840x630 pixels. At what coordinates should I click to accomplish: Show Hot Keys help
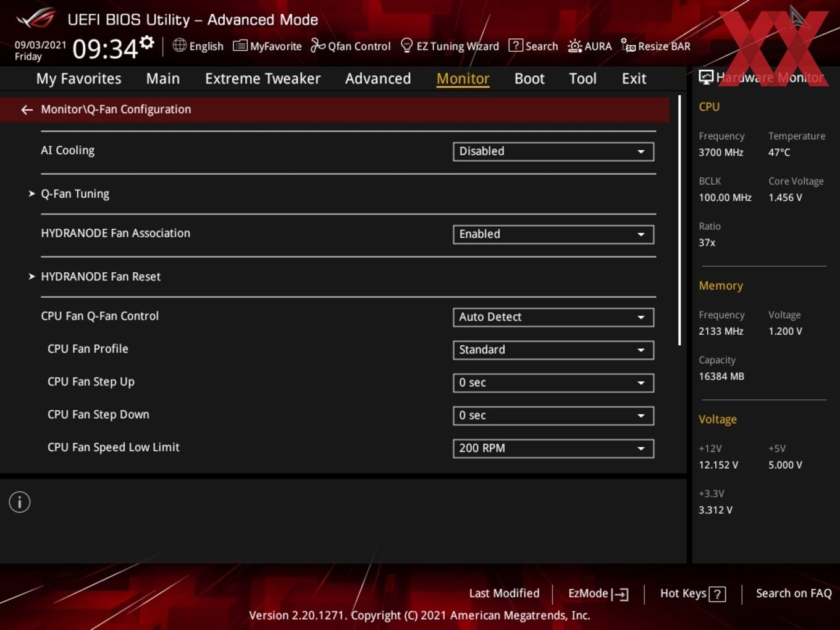tap(692, 594)
